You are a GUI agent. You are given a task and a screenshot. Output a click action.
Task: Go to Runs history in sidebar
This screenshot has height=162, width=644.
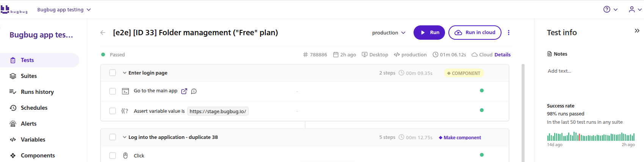37,92
